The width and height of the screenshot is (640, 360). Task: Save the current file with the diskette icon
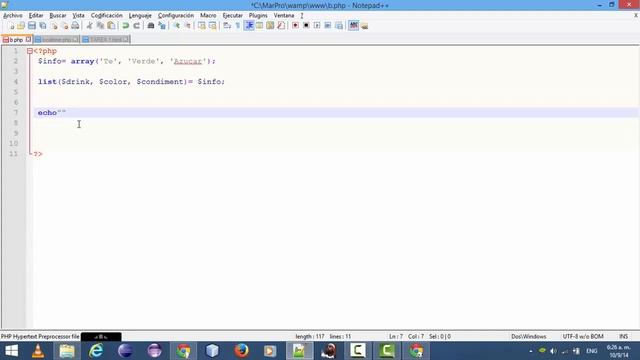[31, 26]
